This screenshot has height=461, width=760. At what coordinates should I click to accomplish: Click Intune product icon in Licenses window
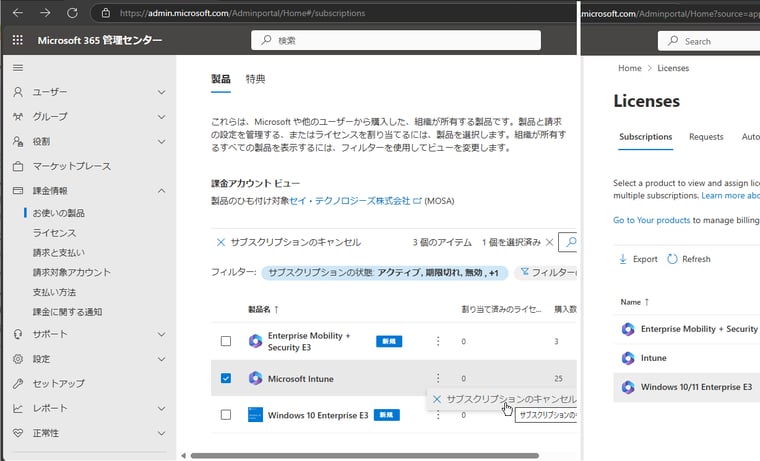pos(628,358)
